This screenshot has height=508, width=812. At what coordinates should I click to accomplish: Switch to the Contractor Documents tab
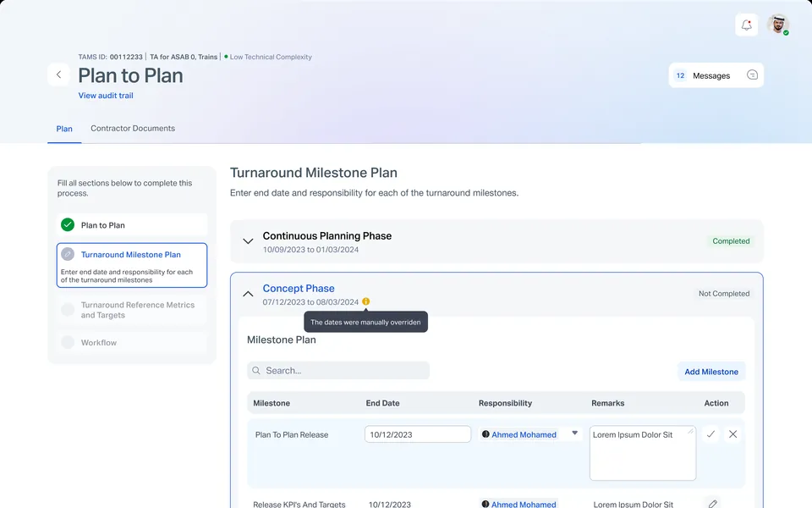[x=133, y=128]
